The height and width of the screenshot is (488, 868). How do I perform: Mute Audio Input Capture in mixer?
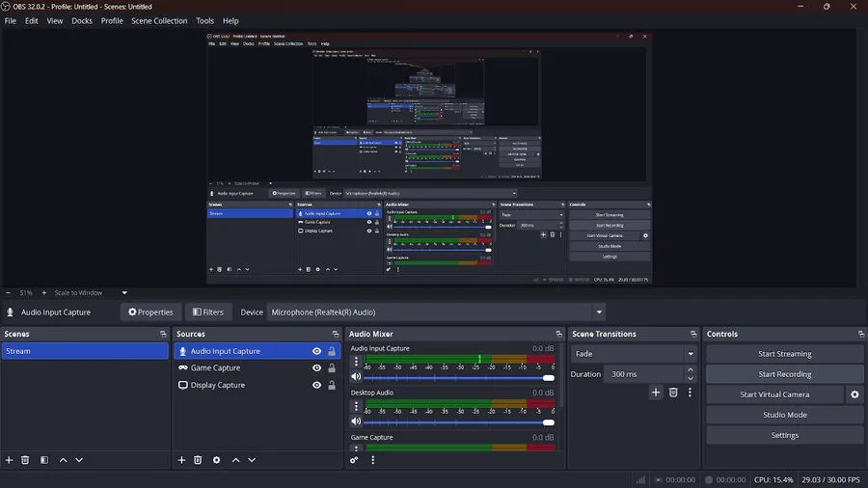(356, 377)
